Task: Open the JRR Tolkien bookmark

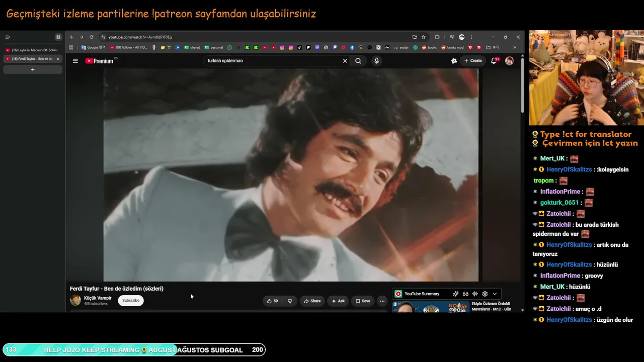Action: (x=129, y=48)
